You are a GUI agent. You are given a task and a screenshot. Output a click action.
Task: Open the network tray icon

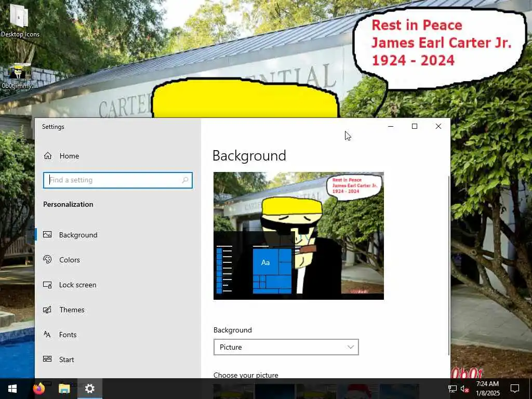pos(453,389)
